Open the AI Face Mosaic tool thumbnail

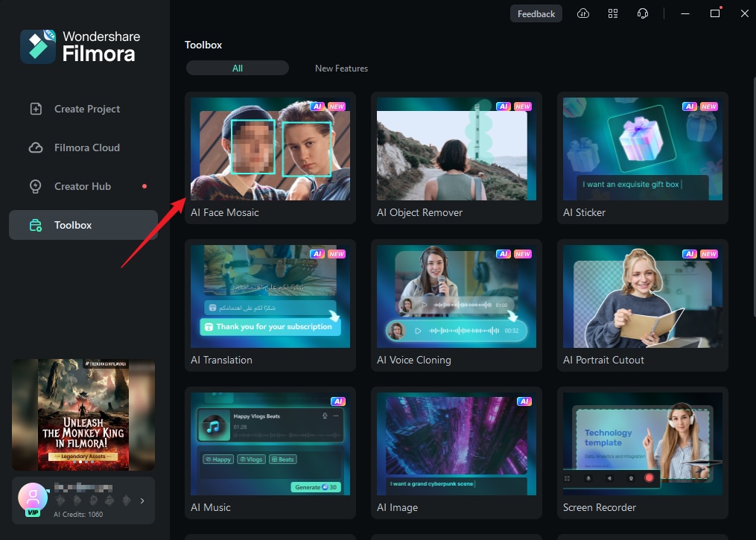[270, 149]
